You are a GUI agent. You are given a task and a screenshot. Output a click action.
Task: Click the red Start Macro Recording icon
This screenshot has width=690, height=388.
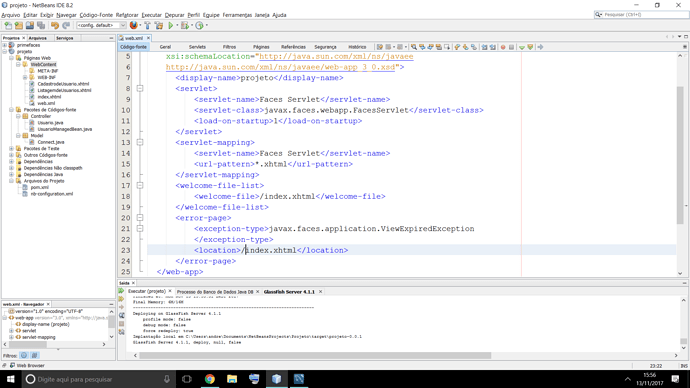coord(503,47)
